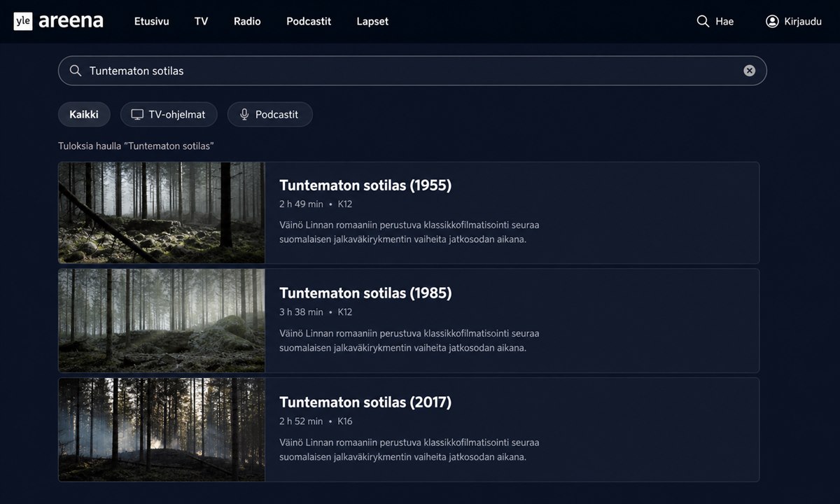Open the Tuntematon sotilas (1985) title
840x504 pixels.
[365, 293]
